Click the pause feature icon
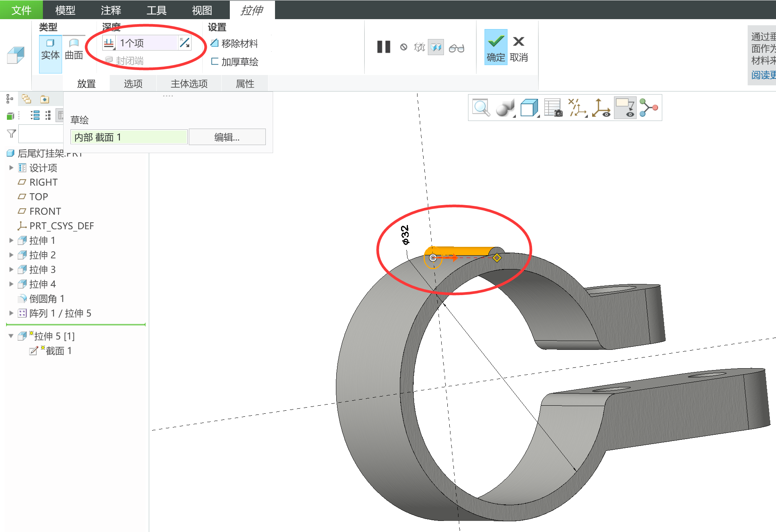Image resolution: width=776 pixels, height=532 pixels. click(383, 47)
